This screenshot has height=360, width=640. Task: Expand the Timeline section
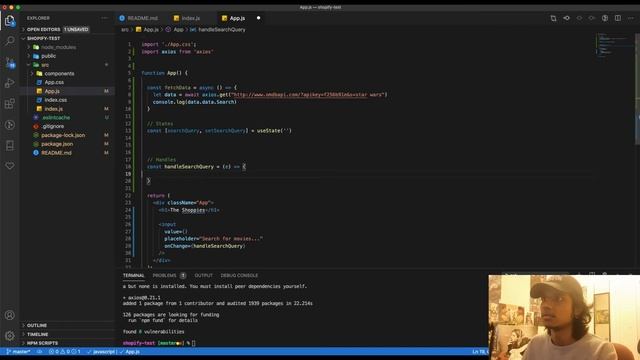[x=68, y=334]
